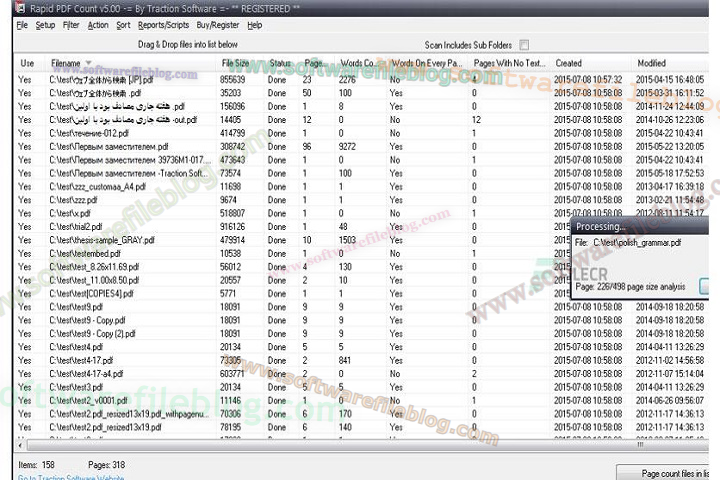Open the Buy/Register menu
The image size is (720, 480).
point(218,25)
